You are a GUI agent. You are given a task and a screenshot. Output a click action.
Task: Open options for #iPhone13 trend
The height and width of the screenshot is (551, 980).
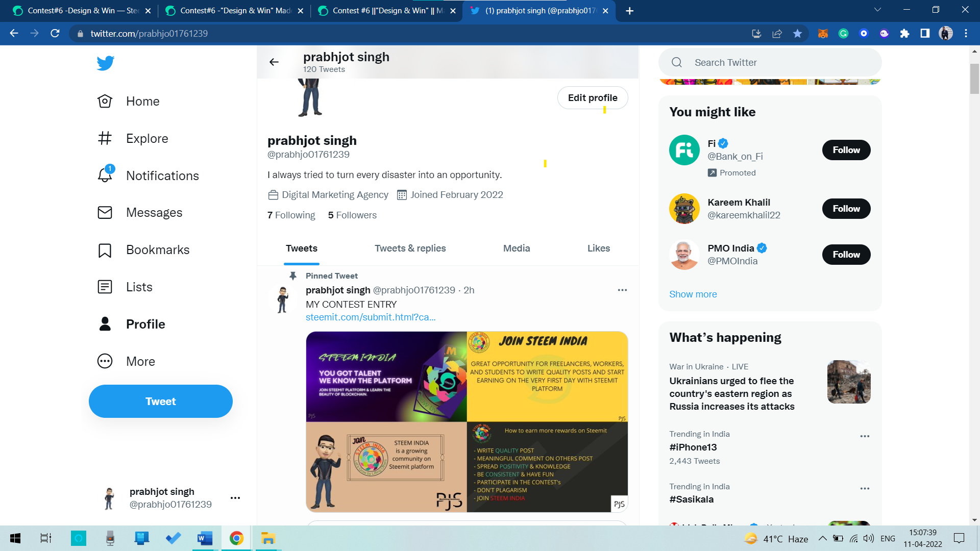pos(865,436)
